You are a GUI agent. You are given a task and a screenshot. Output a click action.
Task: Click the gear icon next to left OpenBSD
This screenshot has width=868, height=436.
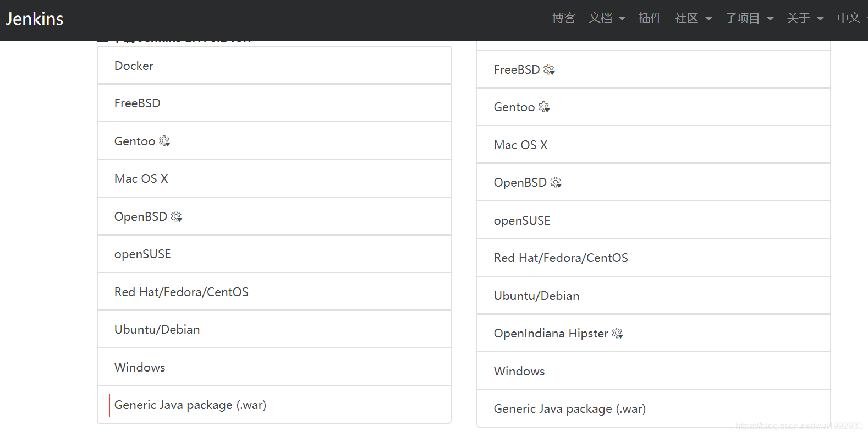click(x=177, y=217)
